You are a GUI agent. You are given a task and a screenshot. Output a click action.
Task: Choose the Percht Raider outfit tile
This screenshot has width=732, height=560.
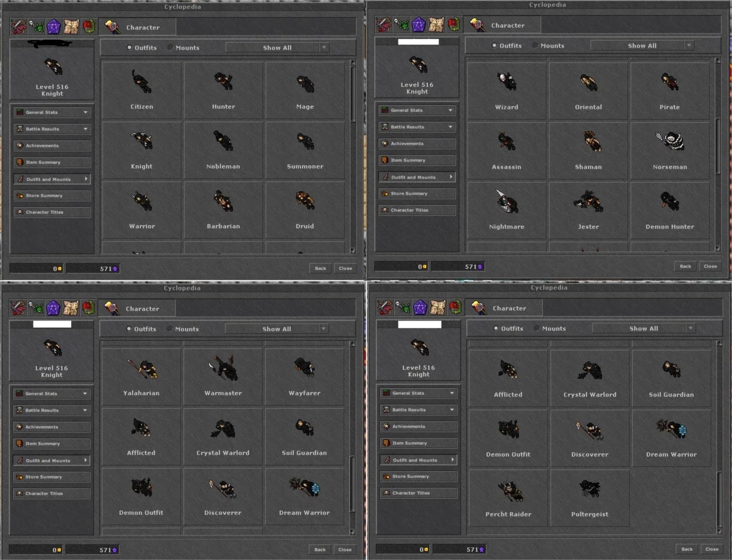click(x=508, y=498)
